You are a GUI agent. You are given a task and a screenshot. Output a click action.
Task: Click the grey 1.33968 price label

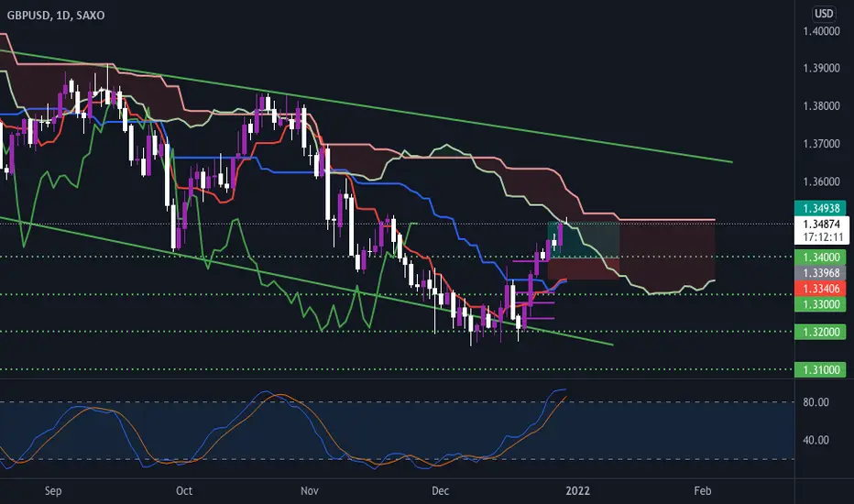(821, 272)
